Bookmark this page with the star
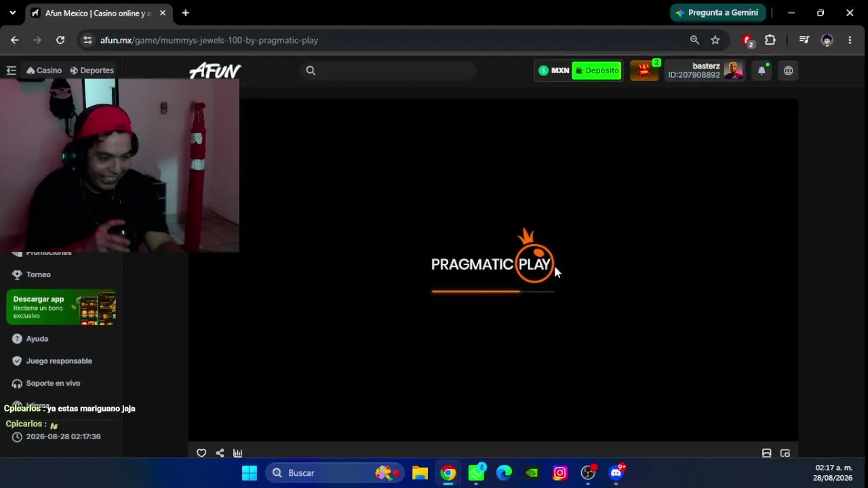 point(715,40)
